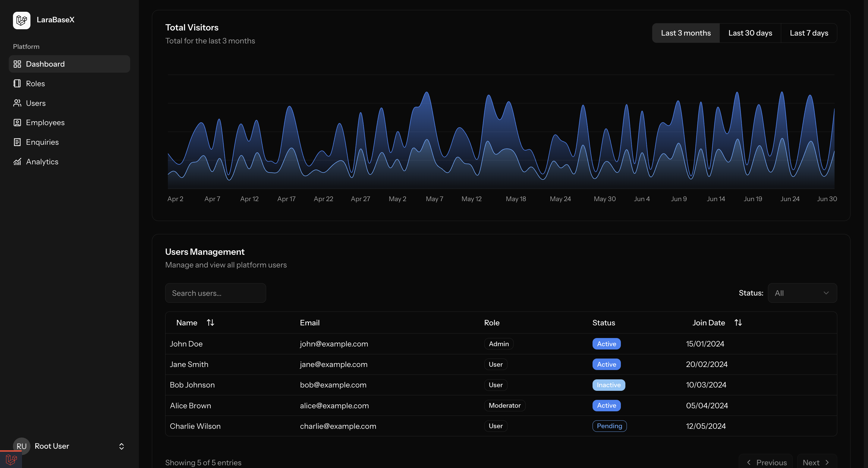The height and width of the screenshot is (468, 868).
Task: Click the join date 20/02/2024
Action: [x=706, y=365]
